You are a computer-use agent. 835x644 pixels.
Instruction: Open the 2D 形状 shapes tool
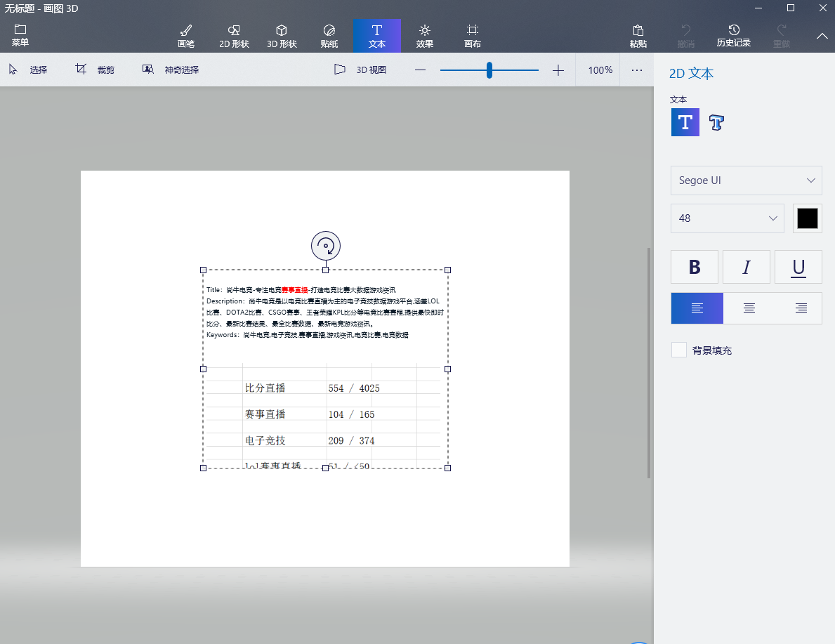(234, 37)
